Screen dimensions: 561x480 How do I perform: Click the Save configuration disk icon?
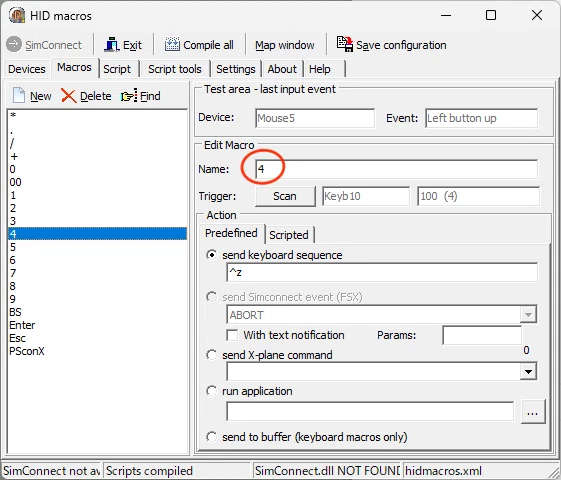pos(345,44)
